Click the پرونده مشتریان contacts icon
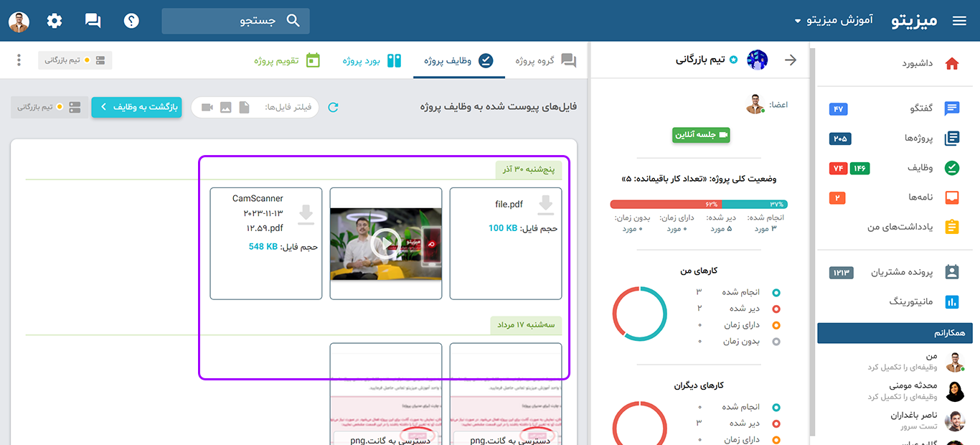The height and width of the screenshot is (445, 980). 952,272
